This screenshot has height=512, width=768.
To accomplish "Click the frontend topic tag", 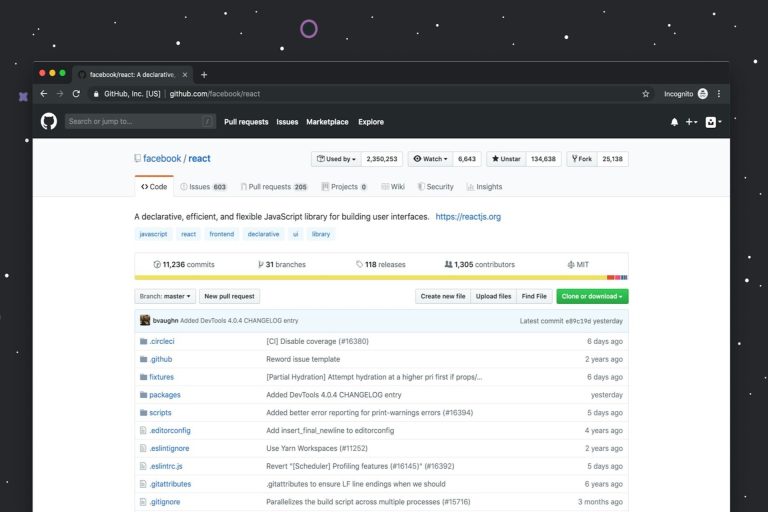I will click(221, 234).
